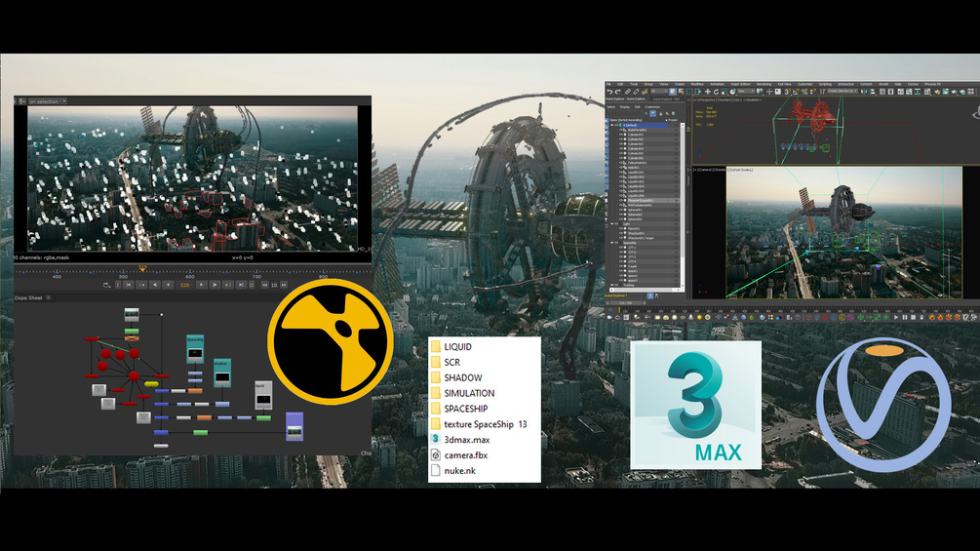Screen dimensions: 980x551
Task: Click Nuke play forward button
Action: 215,285
